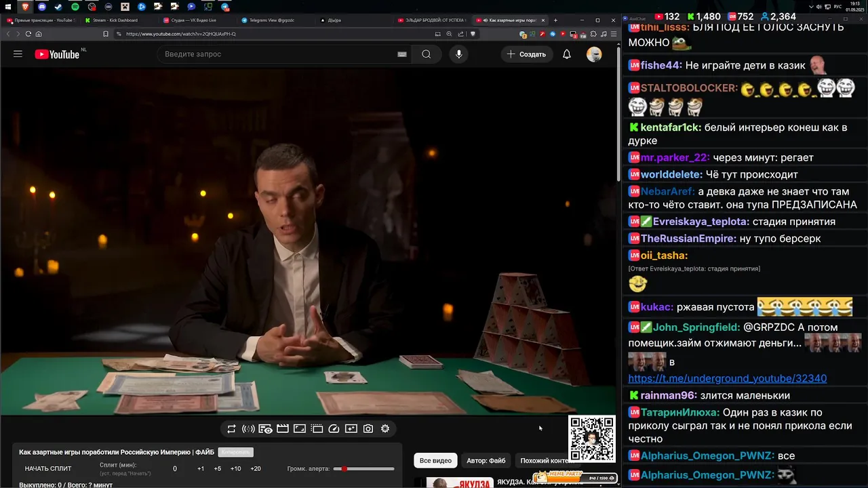Go to YouTube home via logo
The width and height of the screenshot is (868, 488).
[58, 54]
